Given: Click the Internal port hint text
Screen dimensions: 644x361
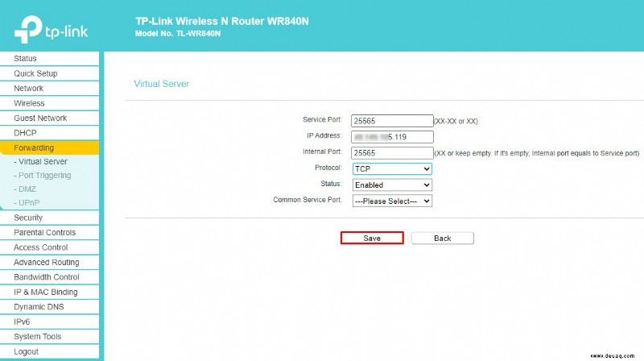Looking at the screenshot, I should [537, 153].
